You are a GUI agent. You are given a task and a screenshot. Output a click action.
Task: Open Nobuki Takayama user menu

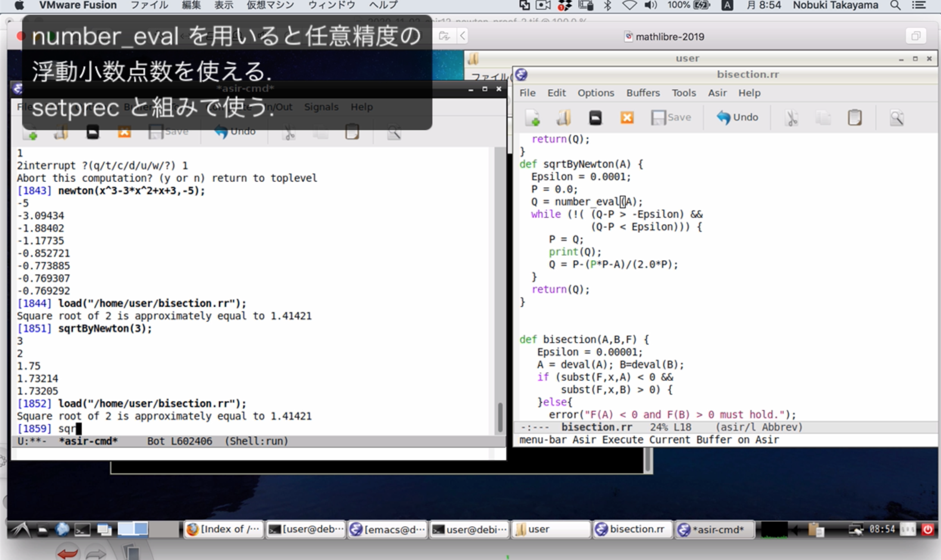[x=835, y=5]
